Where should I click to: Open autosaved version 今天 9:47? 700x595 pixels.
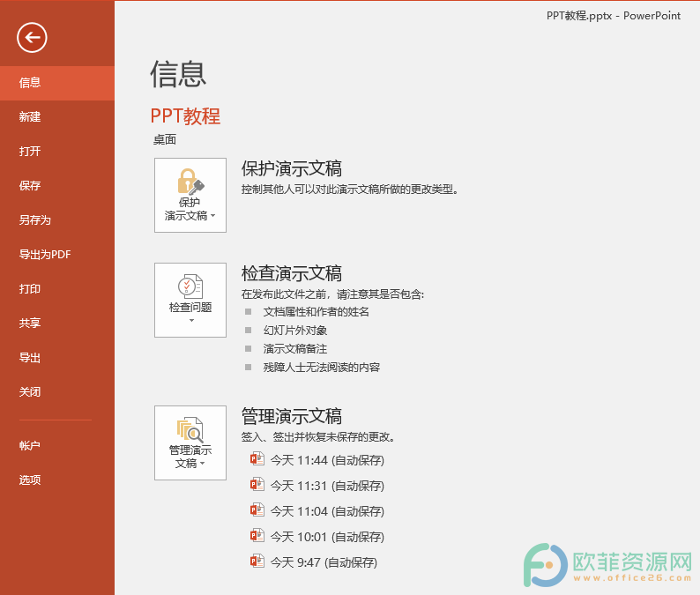pyautogui.click(x=324, y=562)
